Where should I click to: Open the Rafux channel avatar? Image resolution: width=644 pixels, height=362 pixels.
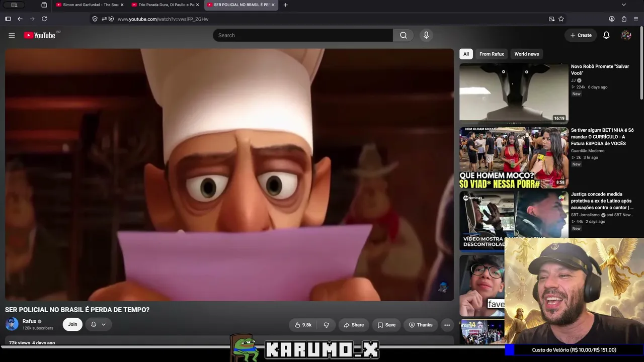[12, 324]
